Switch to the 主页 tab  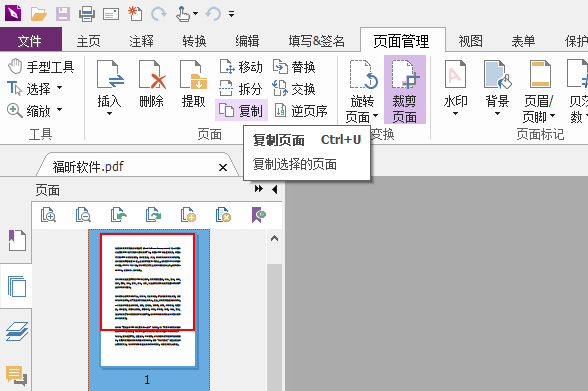coord(88,40)
